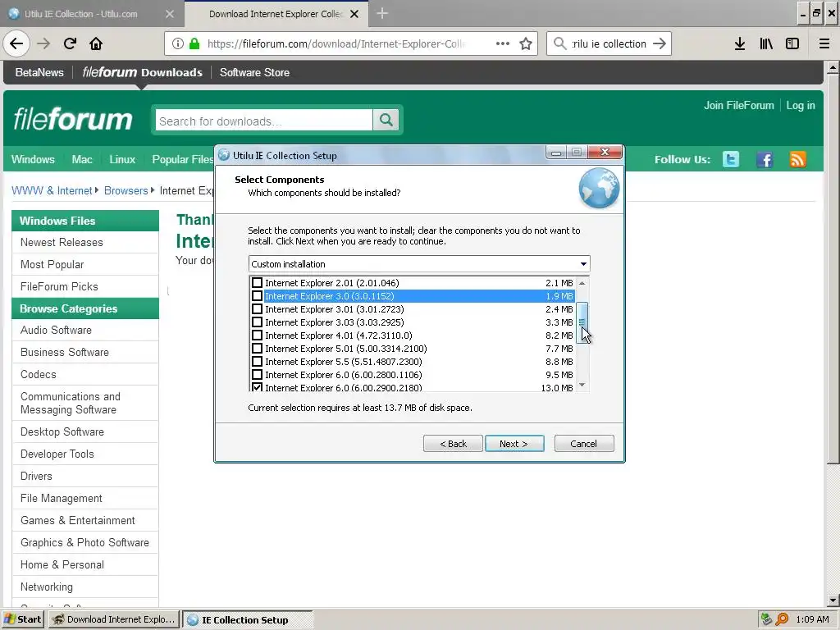Screen dimensions: 840x630
Task: Open the downloads arrow icon
Action: click(x=740, y=44)
